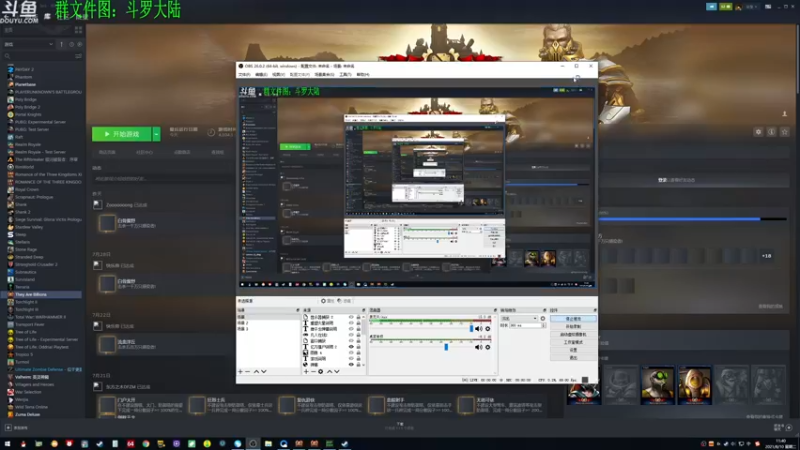Adjust OBS transition duration stepper

coord(543,325)
